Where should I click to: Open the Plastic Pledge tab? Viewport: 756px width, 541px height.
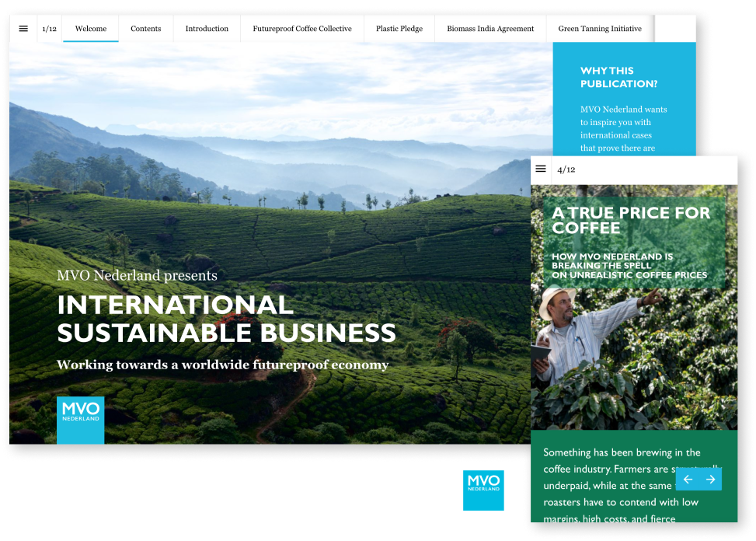[399, 29]
